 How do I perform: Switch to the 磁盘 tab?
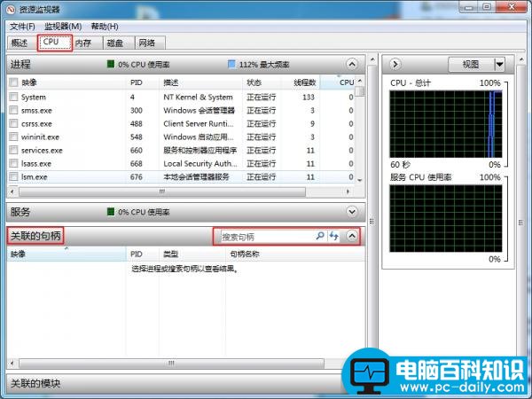[119, 43]
